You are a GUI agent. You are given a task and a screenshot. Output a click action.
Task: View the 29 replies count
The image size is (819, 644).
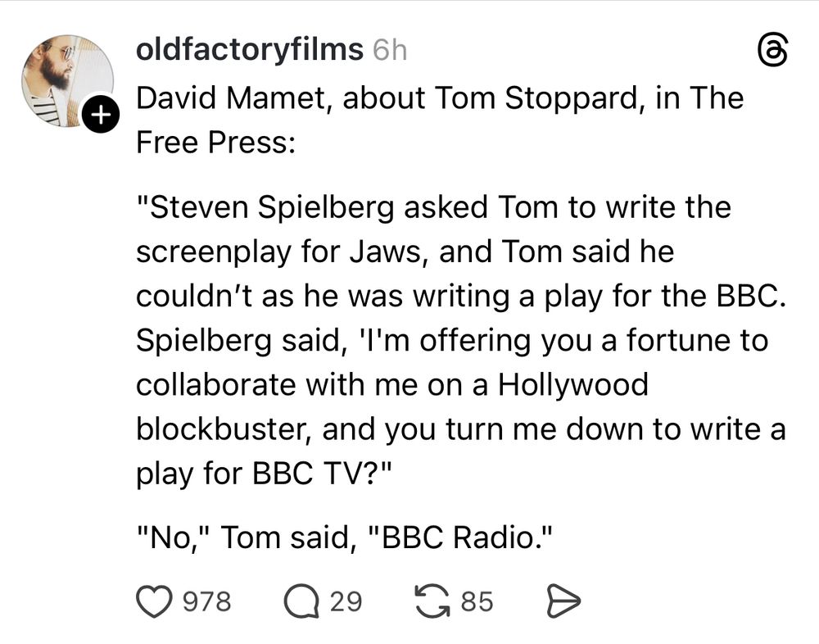346,601
